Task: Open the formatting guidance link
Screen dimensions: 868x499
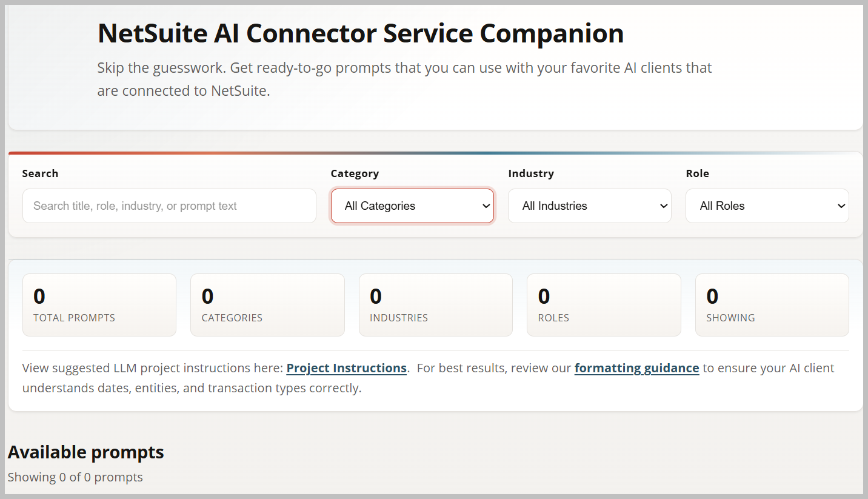Action: point(636,368)
